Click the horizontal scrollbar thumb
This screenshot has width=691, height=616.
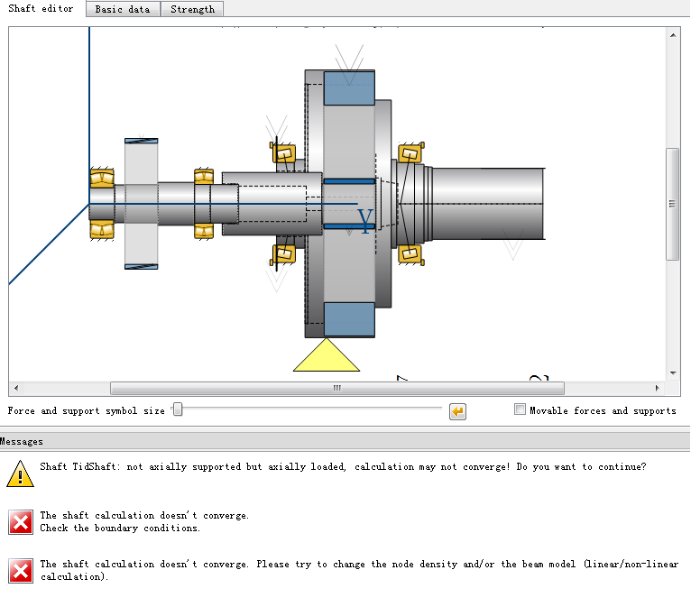point(336,389)
